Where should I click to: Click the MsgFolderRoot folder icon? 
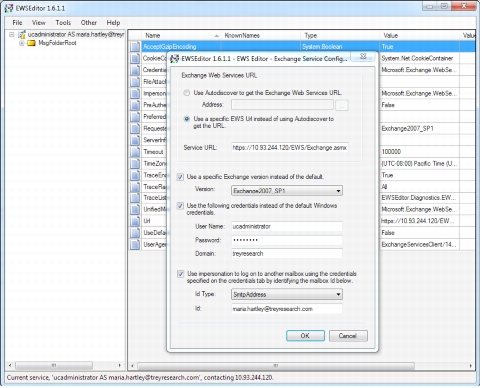point(31,43)
